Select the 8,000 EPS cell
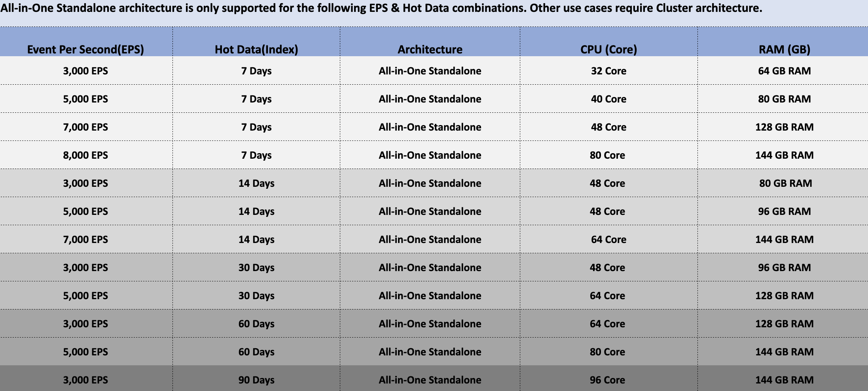Viewport: 868px width, 391px height. tap(85, 155)
